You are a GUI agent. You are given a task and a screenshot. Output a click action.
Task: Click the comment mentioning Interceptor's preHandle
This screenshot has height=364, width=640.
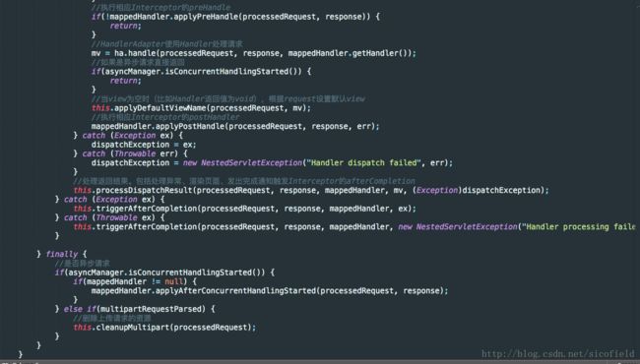[x=160, y=7]
